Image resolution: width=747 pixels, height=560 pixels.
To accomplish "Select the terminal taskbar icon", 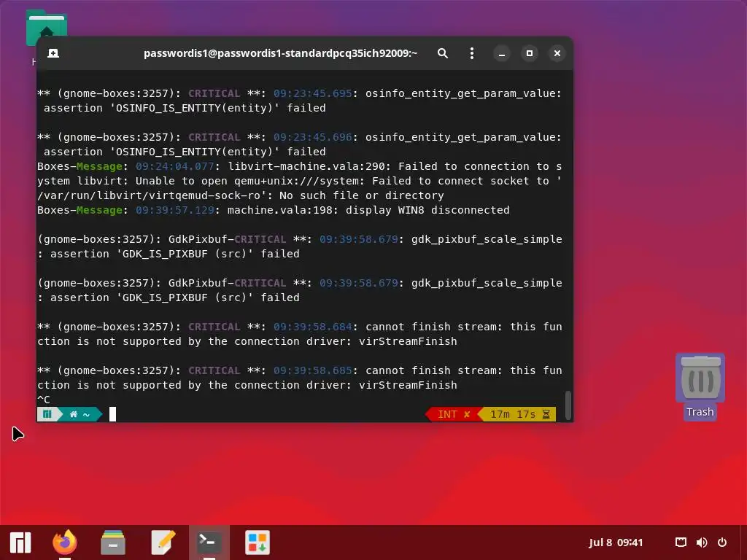I will [209, 542].
